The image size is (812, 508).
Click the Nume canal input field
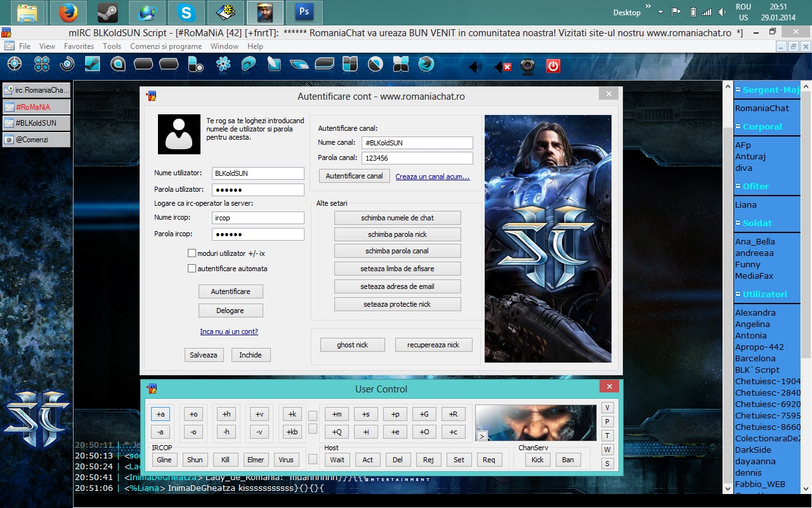(417, 143)
